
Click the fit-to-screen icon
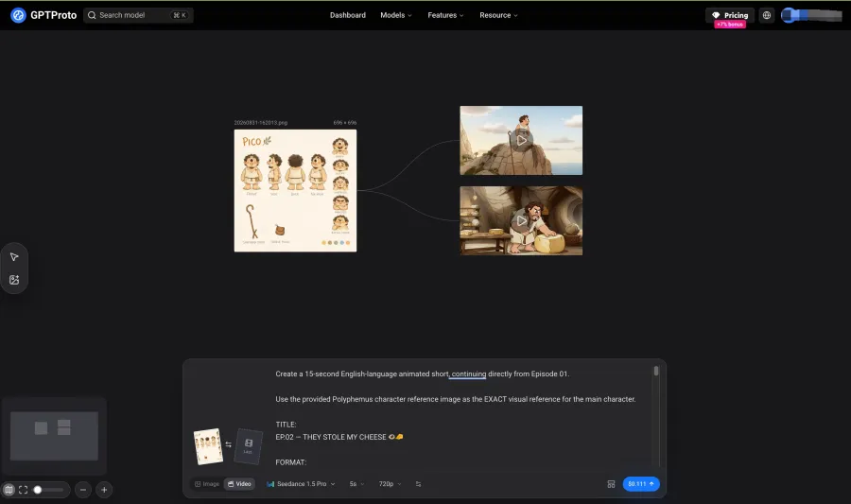(x=23, y=490)
